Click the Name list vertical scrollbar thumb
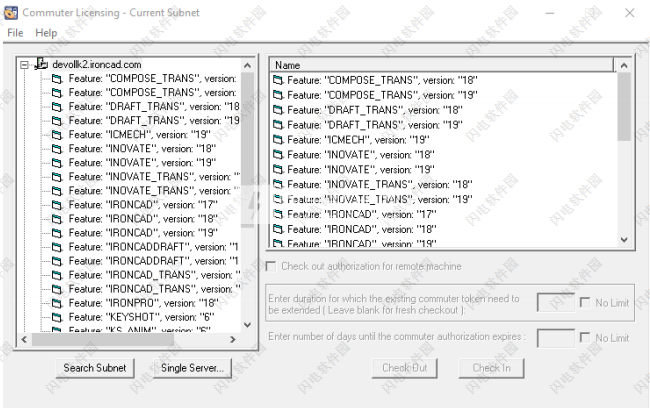The image size is (650, 408). 624,107
